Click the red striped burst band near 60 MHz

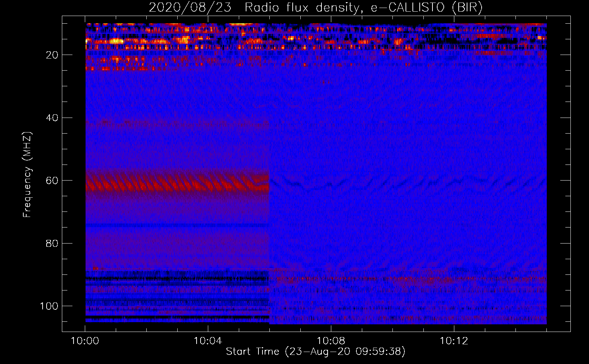pyautogui.click(x=177, y=181)
